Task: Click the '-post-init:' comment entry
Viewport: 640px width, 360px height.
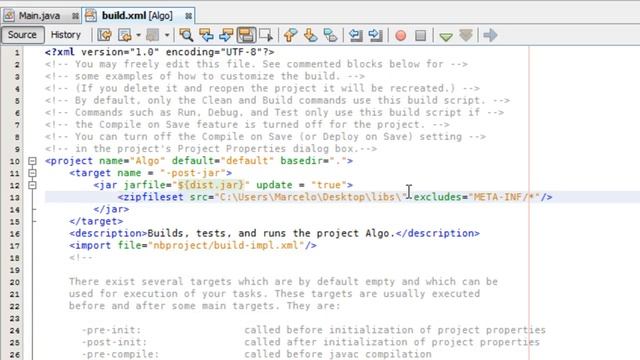Action: (x=114, y=342)
